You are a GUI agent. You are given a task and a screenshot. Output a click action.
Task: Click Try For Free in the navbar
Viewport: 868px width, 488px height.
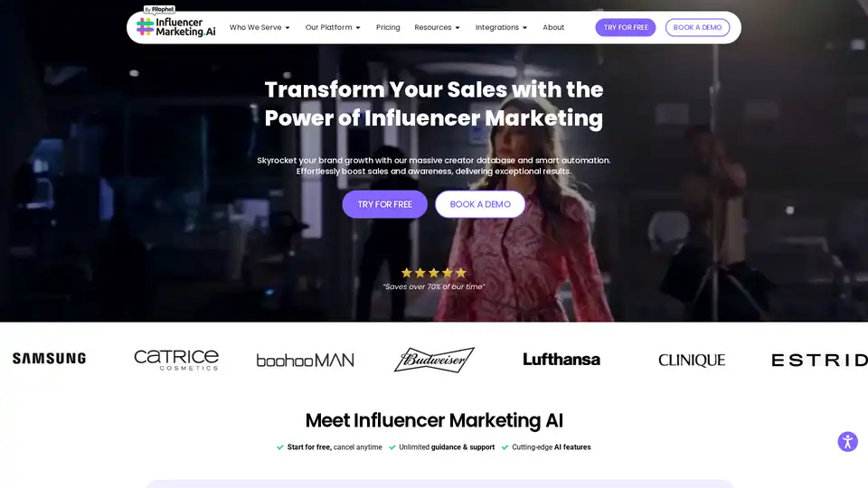pyautogui.click(x=626, y=27)
